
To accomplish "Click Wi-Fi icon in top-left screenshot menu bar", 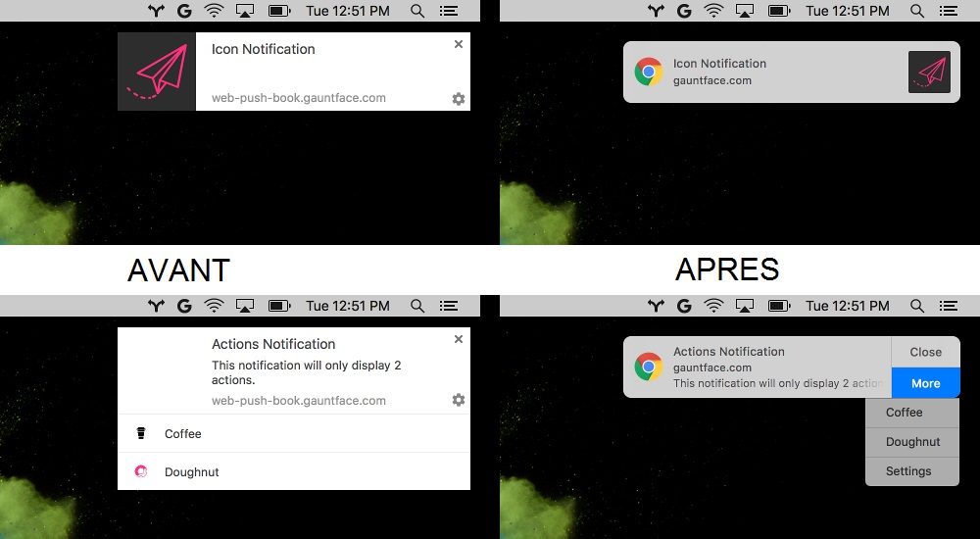I will click(x=214, y=11).
